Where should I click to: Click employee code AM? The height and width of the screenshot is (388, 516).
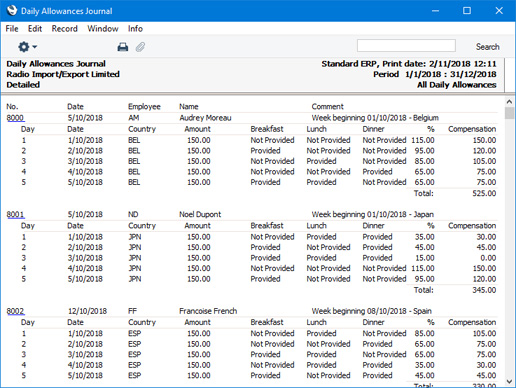134,118
